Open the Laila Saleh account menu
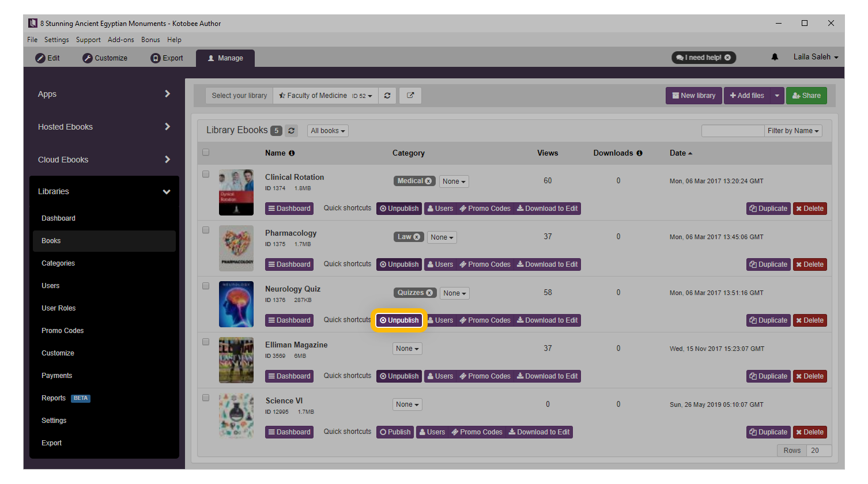This screenshot has width=868, height=484. (816, 57)
